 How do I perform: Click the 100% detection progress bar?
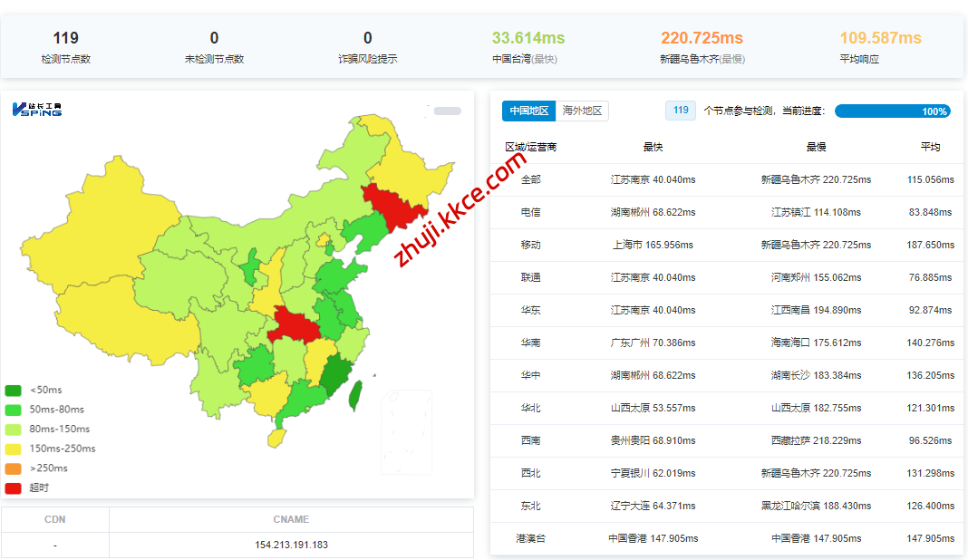coord(892,111)
